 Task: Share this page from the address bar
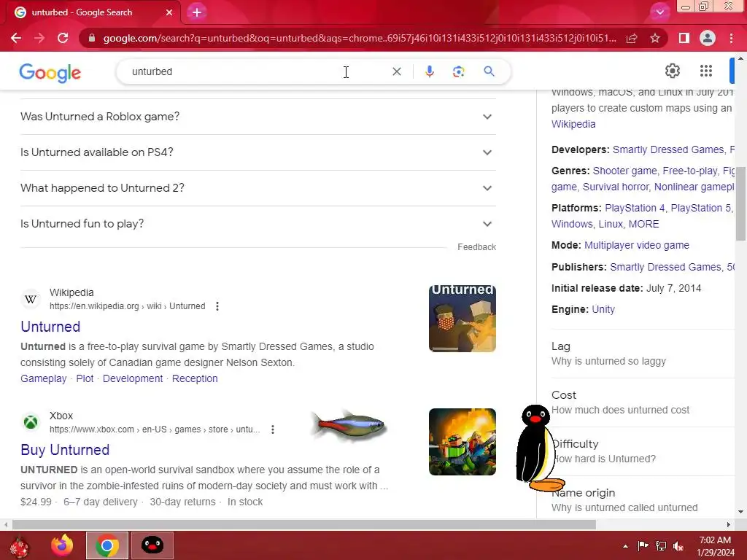(632, 38)
